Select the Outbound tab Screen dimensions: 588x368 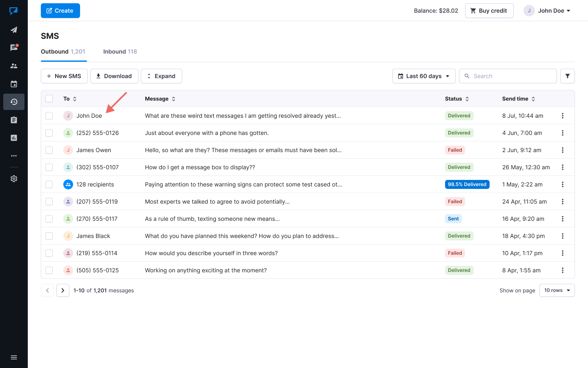click(x=63, y=52)
